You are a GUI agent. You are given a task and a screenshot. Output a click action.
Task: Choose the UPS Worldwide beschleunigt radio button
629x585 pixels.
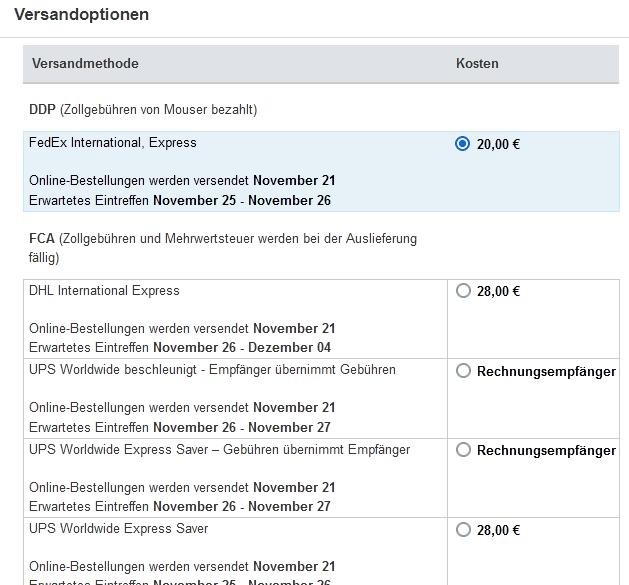point(462,371)
